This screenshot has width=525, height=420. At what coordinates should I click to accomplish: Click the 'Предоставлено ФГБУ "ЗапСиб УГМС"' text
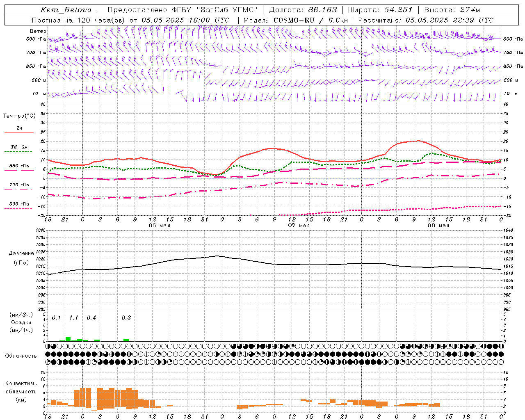click(183, 10)
